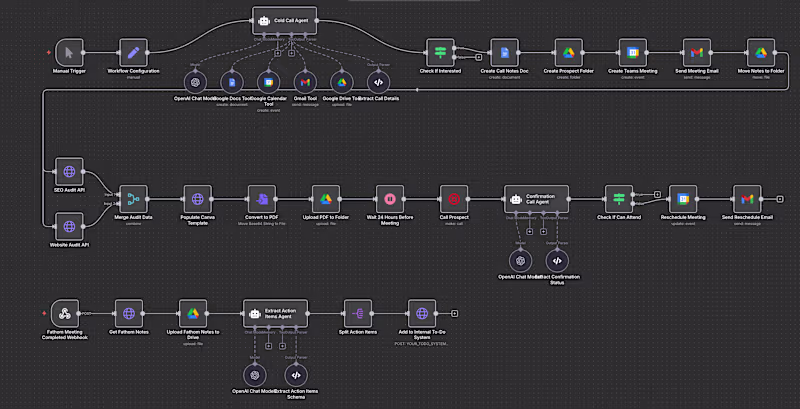Select the Extract Call Details parser node
This screenshot has height=409, width=800.
tap(379, 82)
